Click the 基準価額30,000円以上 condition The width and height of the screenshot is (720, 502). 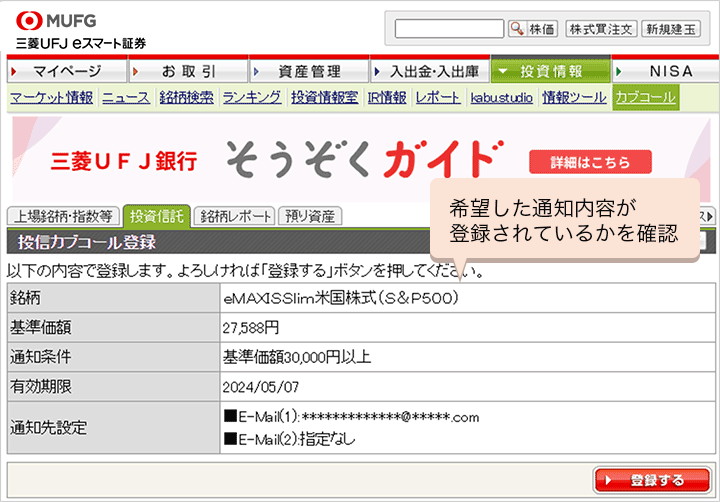[x=297, y=357]
